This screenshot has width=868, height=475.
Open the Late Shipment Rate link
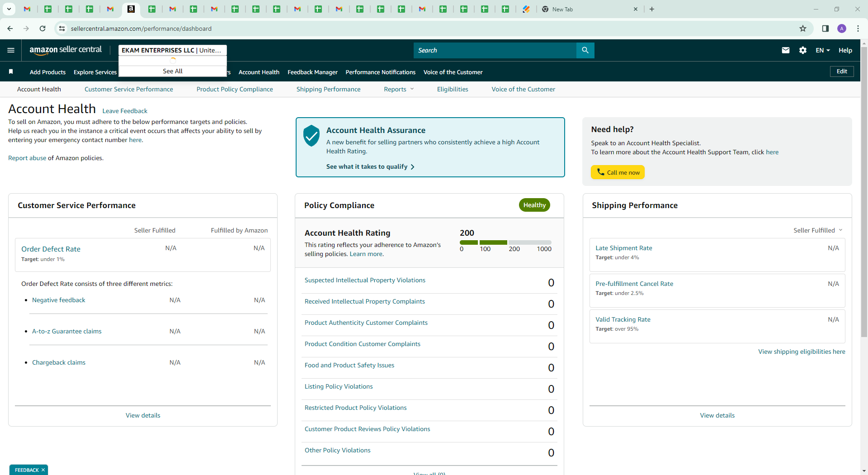pos(624,248)
